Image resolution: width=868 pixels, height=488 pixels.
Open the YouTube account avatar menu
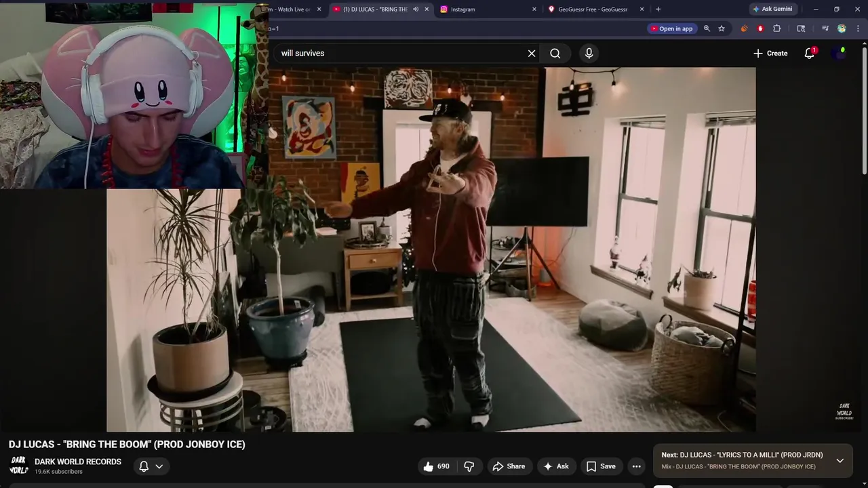[840, 53]
